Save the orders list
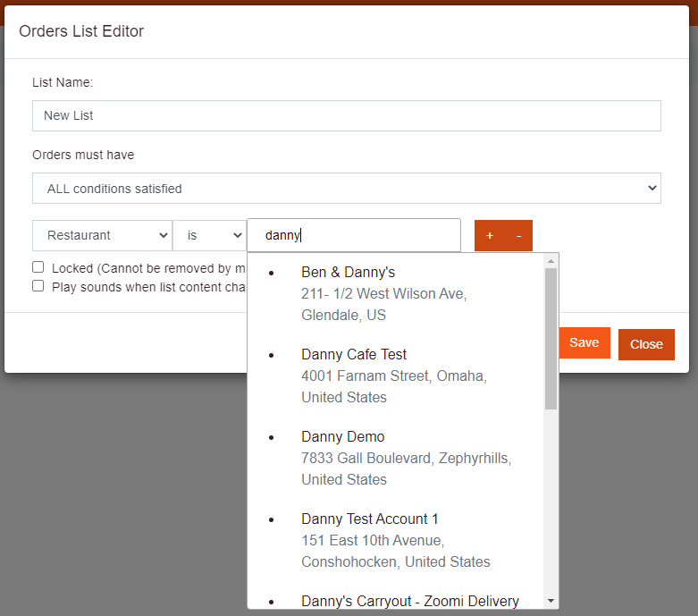The height and width of the screenshot is (616, 698). 584,342
